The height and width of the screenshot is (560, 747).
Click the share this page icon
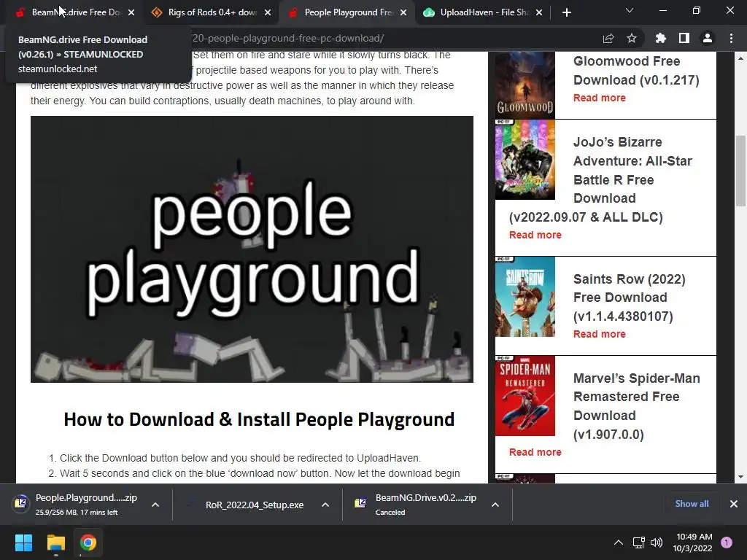point(608,38)
